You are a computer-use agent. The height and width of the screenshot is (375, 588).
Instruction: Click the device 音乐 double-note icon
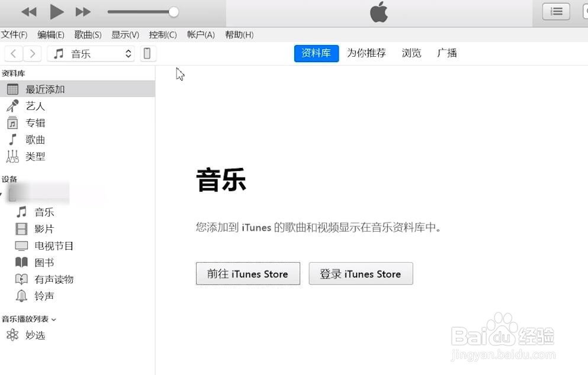click(21, 212)
